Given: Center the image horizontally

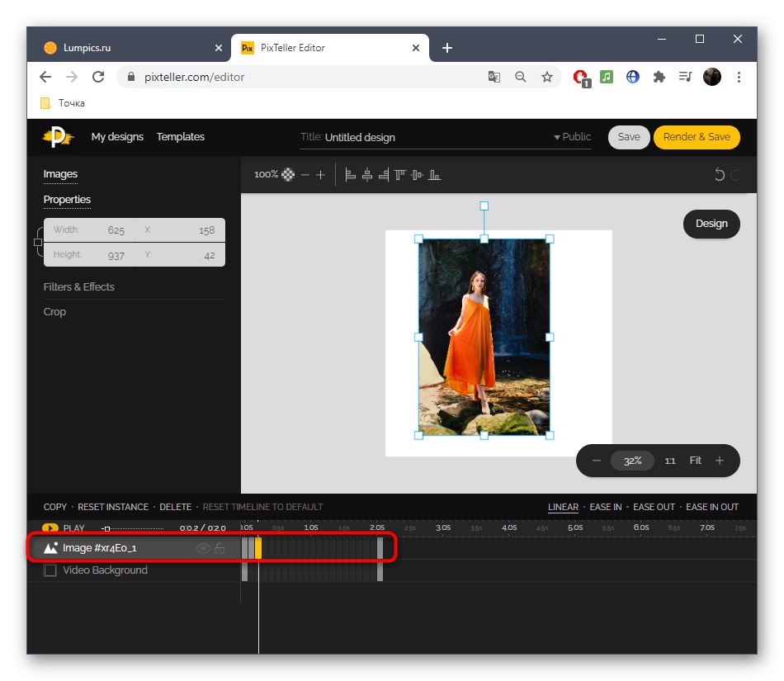Looking at the screenshot, I should pos(366,175).
